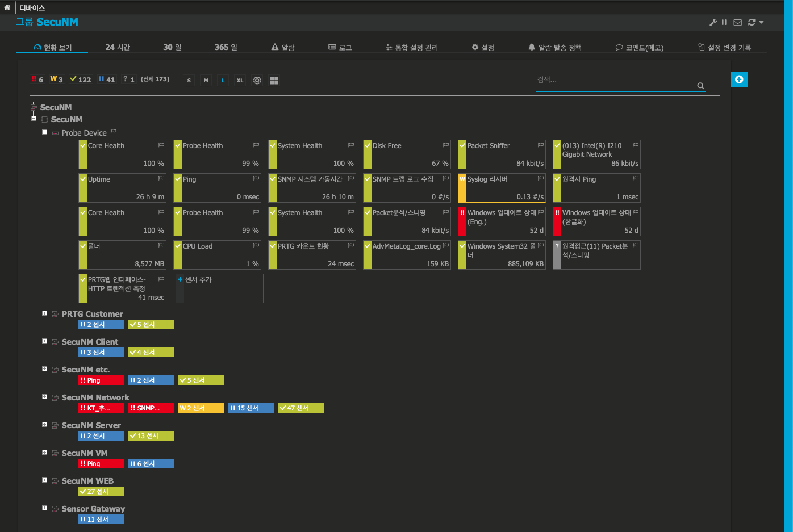Expand the SecuNM WEB group
The image size is (793, 532).
click(44, 480)
